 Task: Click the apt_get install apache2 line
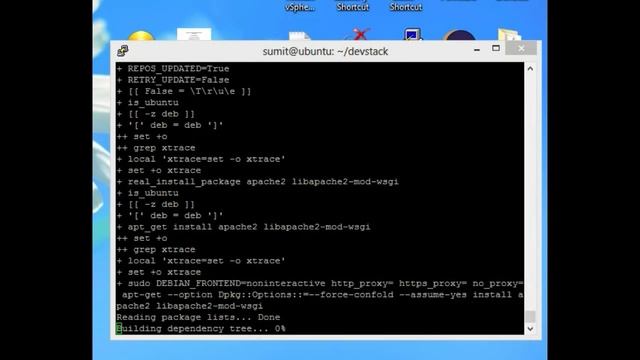point(244,227)
